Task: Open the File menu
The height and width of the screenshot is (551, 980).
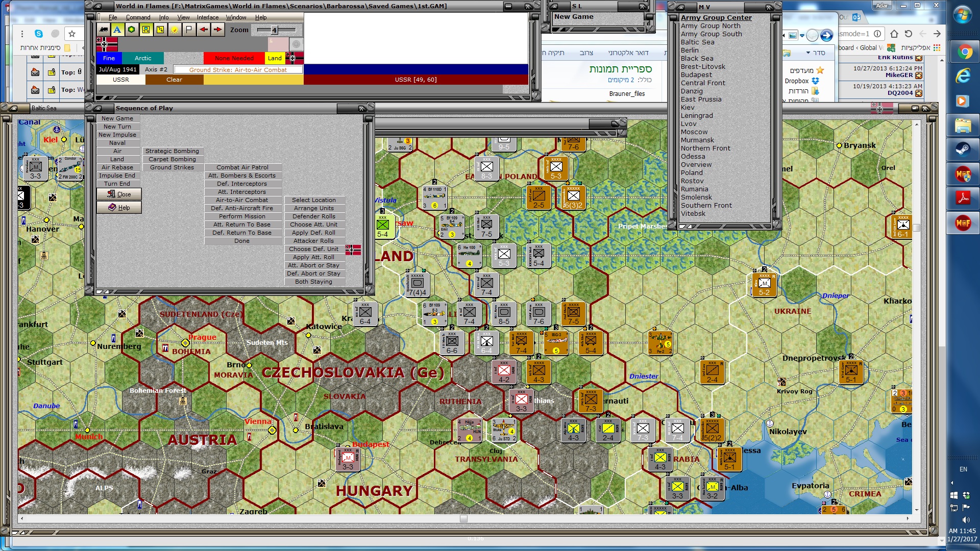Action: (x=113, y=17)
